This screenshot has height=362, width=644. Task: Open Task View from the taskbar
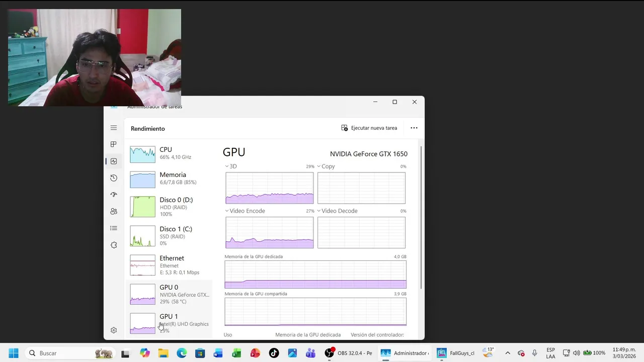125,353
